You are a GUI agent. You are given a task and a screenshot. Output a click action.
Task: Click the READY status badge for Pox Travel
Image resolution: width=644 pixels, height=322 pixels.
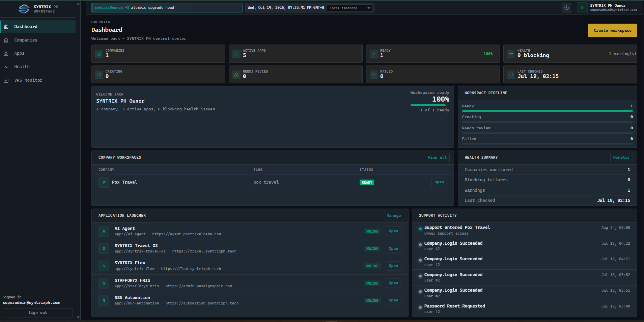367,183
